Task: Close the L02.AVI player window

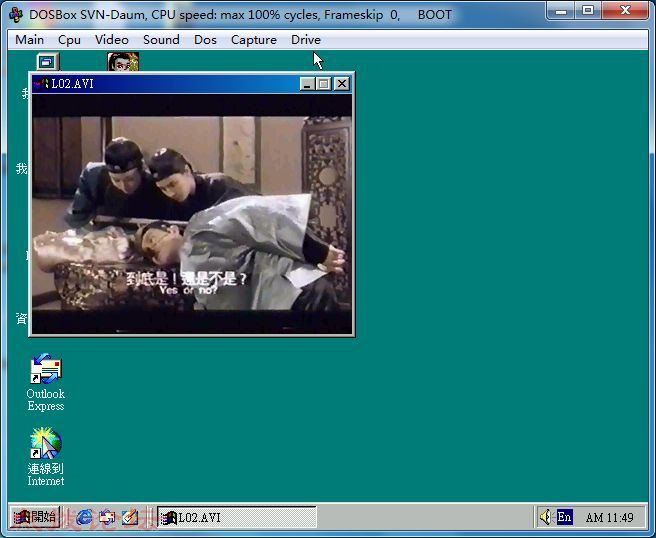Action: (x=342, y=84)
